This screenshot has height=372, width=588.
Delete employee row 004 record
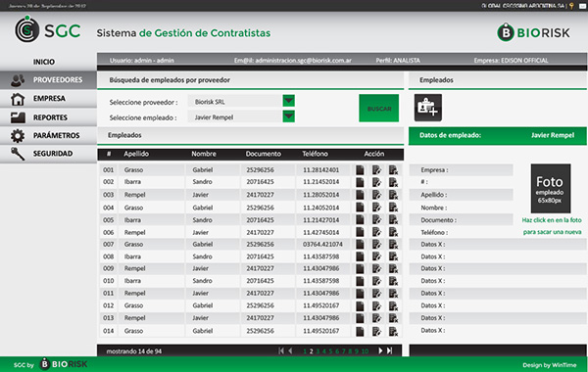pos(393,208)
